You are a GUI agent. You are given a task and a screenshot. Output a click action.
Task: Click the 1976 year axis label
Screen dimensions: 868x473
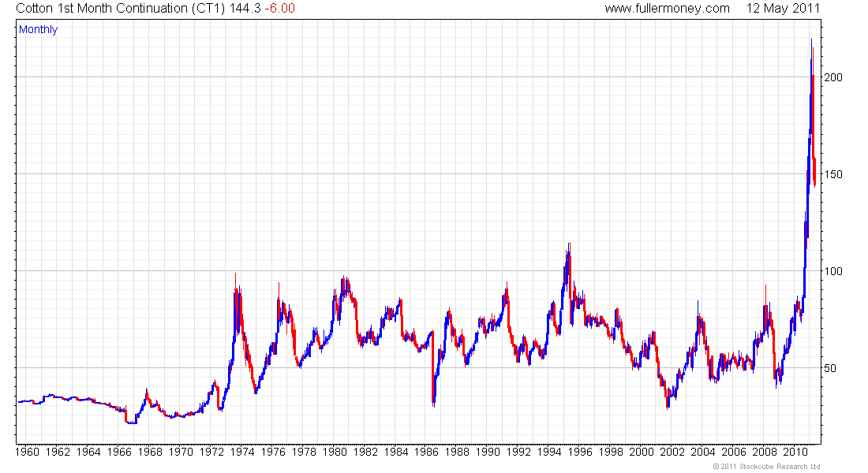(273, 452)
